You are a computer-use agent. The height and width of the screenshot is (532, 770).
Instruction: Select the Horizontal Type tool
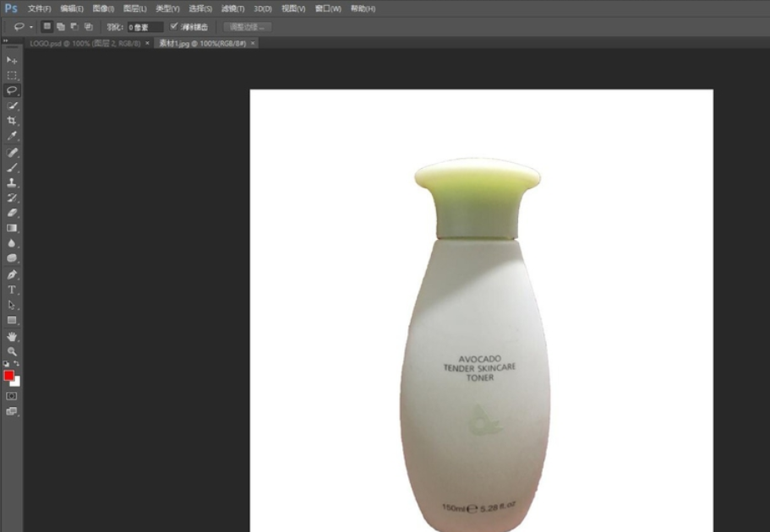tap(12, 290)
